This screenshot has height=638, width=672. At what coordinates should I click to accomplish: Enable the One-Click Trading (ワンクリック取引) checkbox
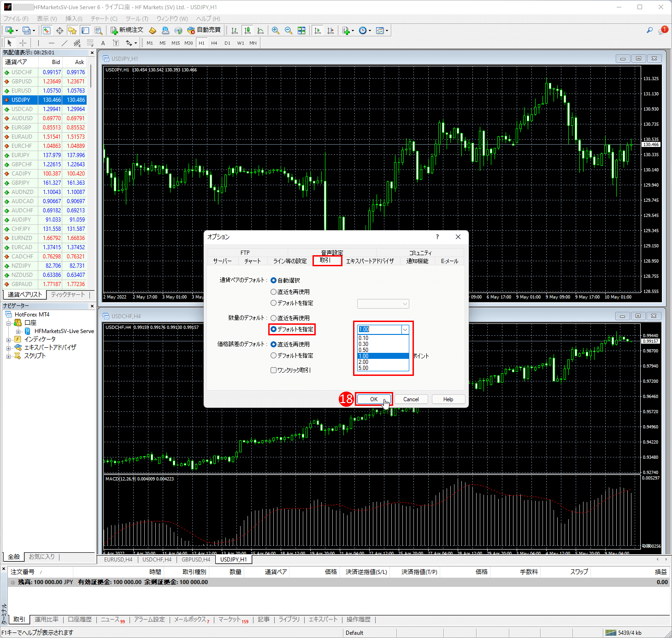point(274,370)
